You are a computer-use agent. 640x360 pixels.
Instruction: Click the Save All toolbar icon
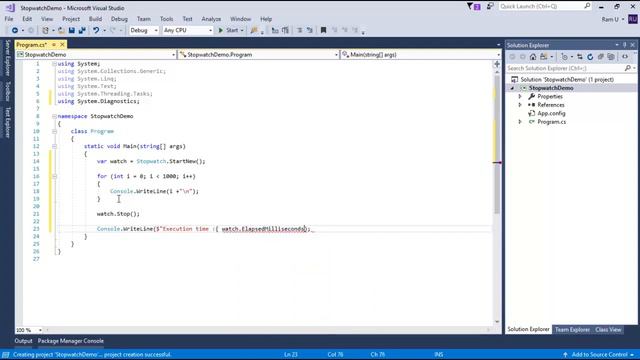click(82, 30)
